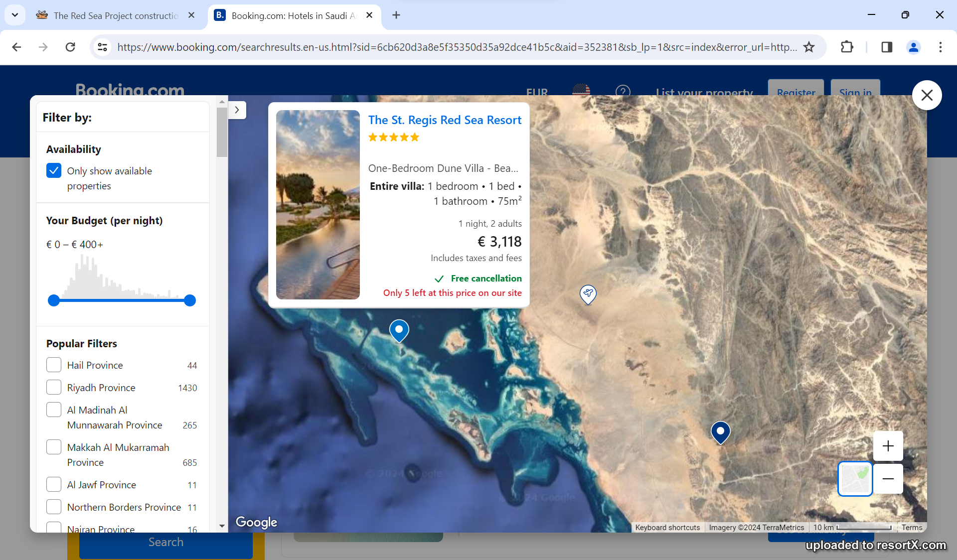View site information icon
Image resolution: width=957 pixels, height=560 pixels.
[103, 47]
